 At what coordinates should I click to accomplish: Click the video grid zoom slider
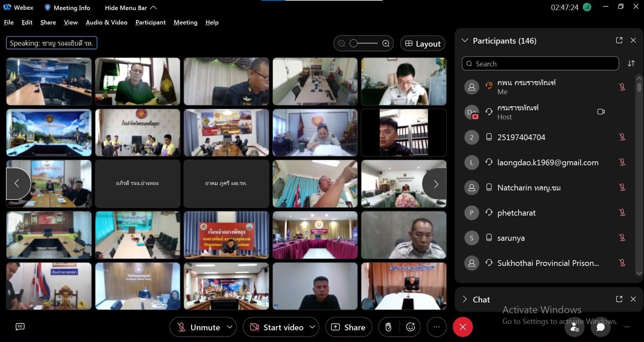click(364, 44)
